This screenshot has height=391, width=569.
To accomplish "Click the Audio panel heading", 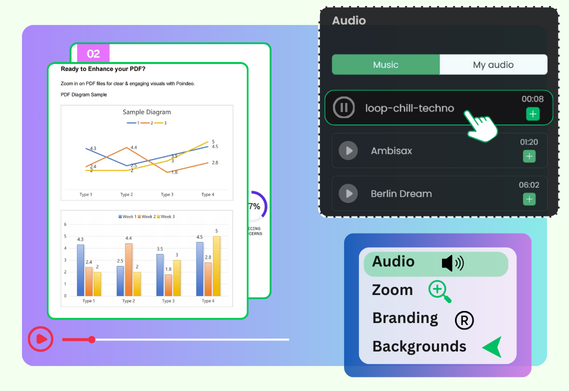I will pos(349,20).
